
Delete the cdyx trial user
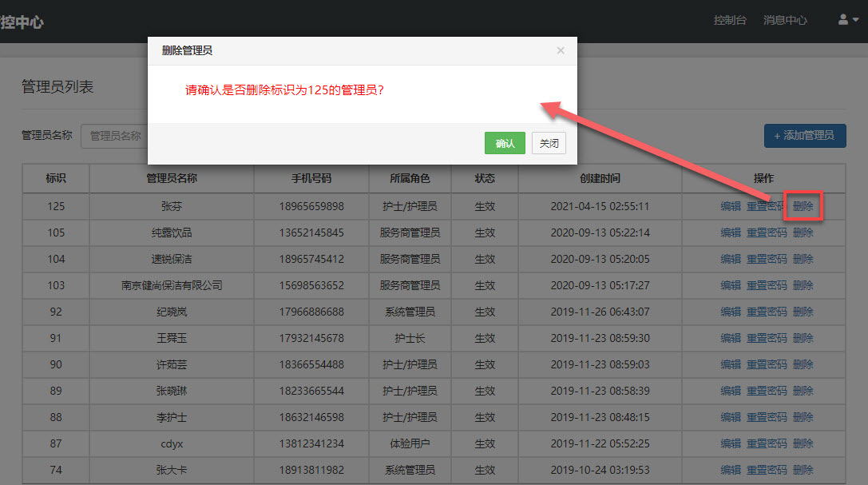pos(803,443)
